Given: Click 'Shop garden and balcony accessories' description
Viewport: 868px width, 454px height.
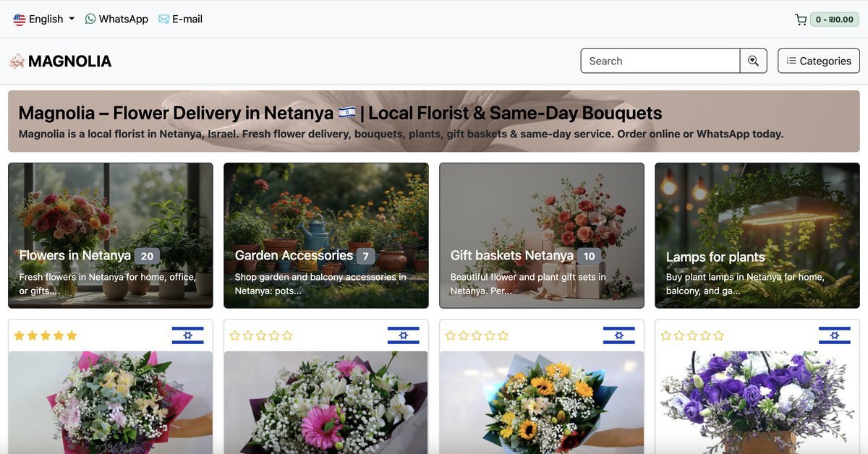Looking at the screenshot, I should click(x=320, y=284).
